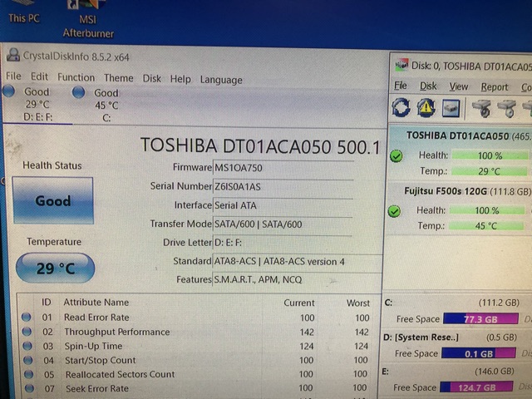Open the MSI Afterburner desktop icon
532x399 pixels.
pos(88,18)
